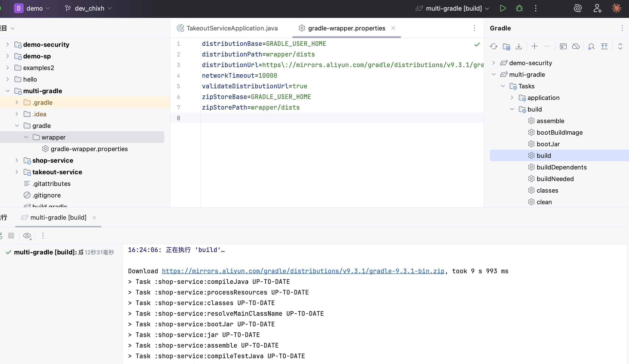Expand the shop-service folder
The image size is (629, 364).
point(17,161)
